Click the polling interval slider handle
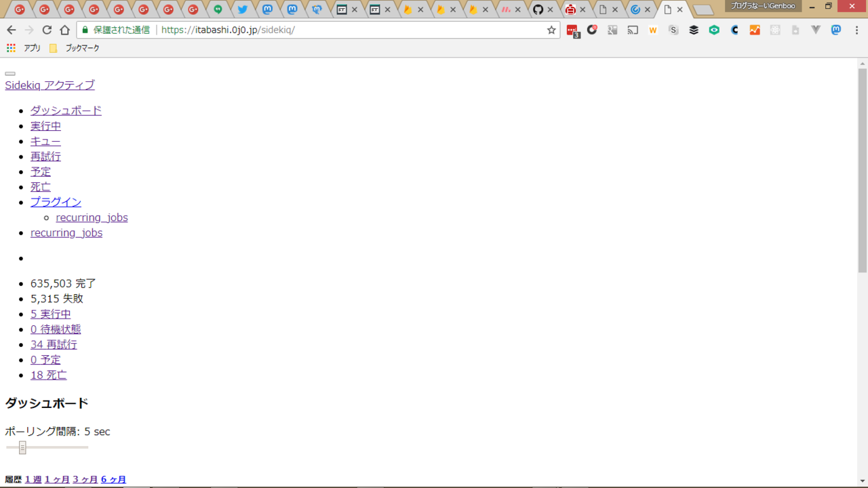The width and height of the screenshot is (868, 488). coord(22,447)
